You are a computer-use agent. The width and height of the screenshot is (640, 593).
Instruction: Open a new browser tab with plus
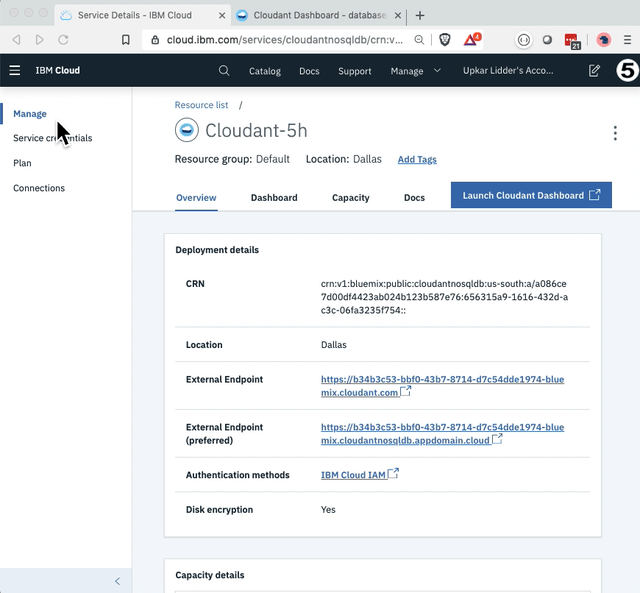(x=420, y=16)
